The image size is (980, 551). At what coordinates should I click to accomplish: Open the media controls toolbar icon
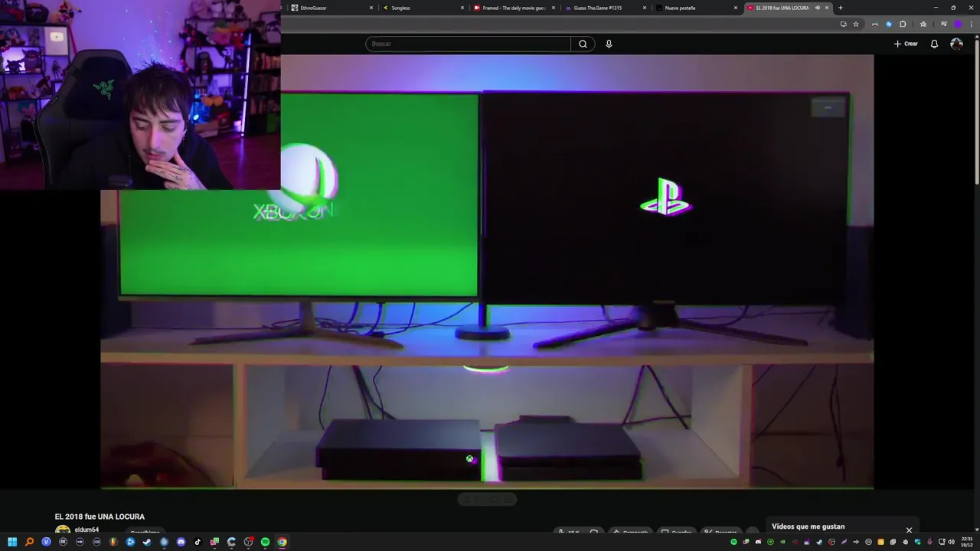944,24
